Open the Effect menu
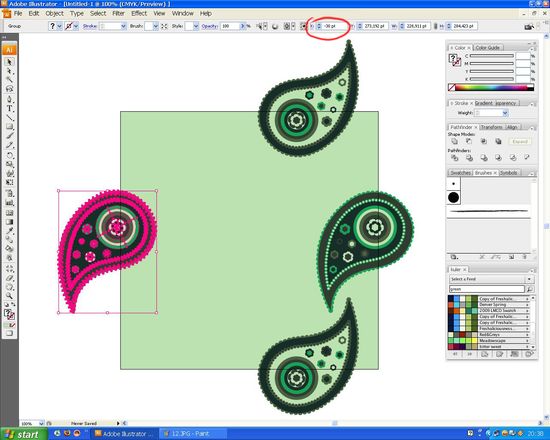Screen dimensions: 550x440 139,13
